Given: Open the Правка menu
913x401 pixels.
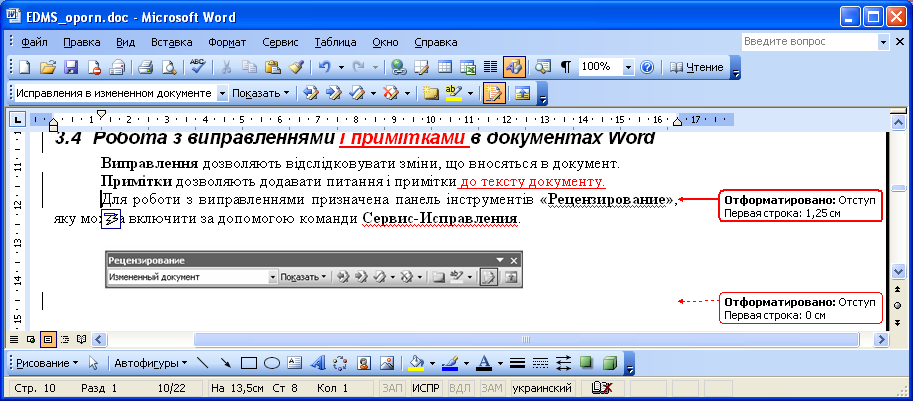Looking at the screenshot, I should coord(82,42).
